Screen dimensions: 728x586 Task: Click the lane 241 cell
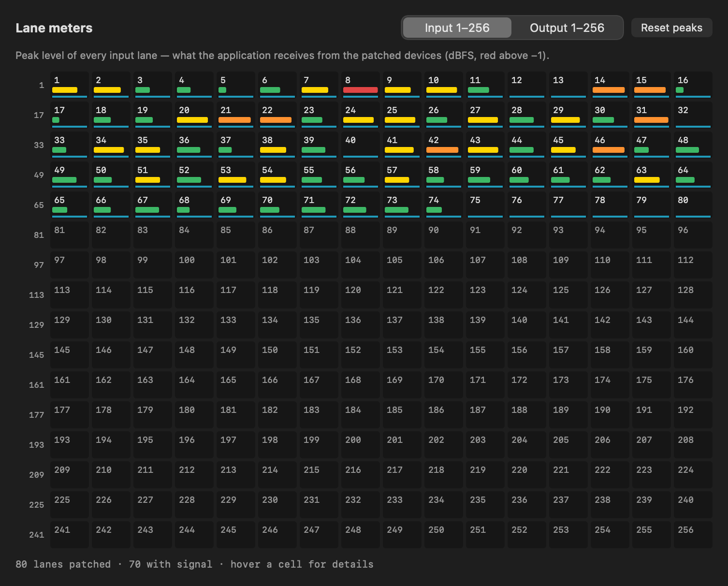pyautogui.click(x=70, y=535)
